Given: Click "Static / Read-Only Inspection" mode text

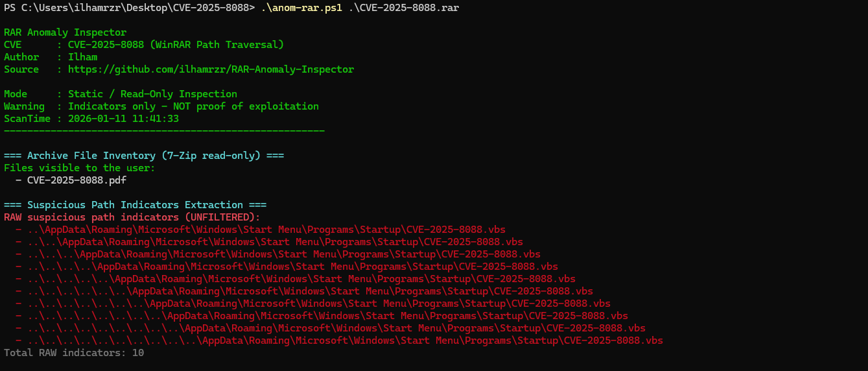Looking at the screenshot, I should [152, 94].
